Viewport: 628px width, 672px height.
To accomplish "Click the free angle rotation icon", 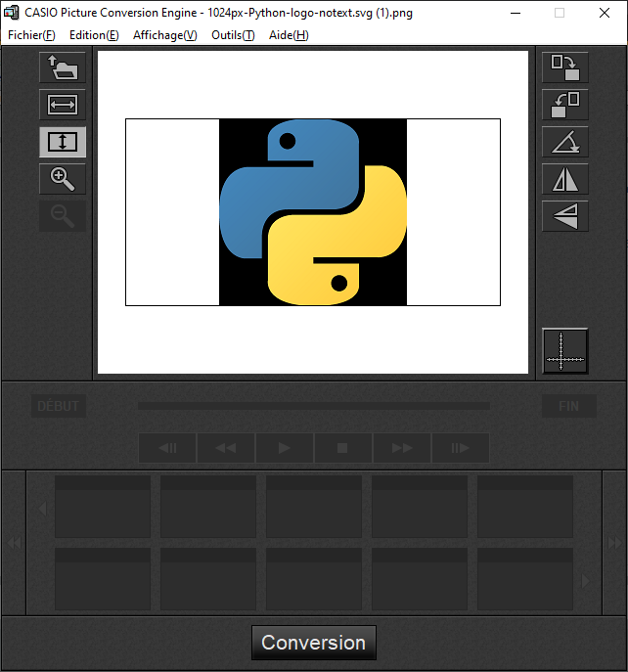I will point(565,142).
